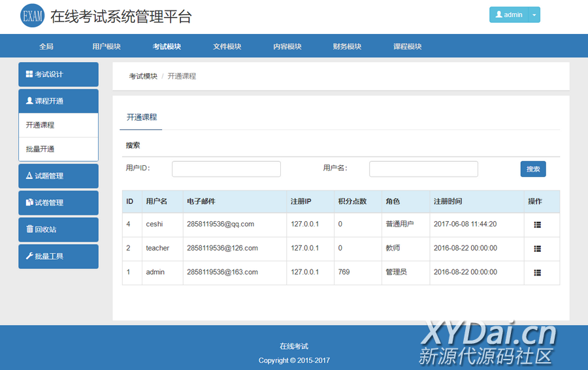Open 回收站 recycle bin section

point(58,230)
